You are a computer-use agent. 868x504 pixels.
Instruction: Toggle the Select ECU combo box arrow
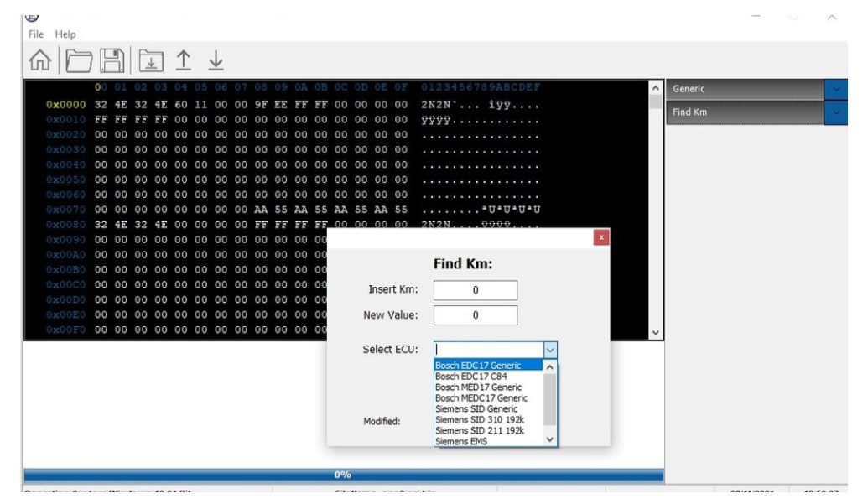click(550, 350)
